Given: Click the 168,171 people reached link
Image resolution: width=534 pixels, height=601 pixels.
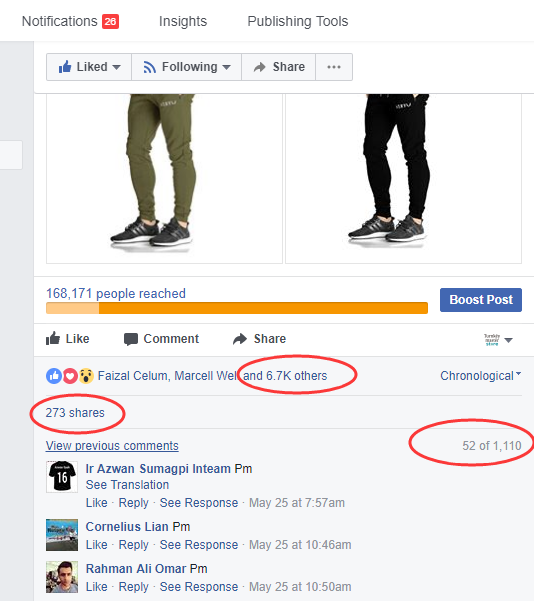Looking at the screenshot, I should 116,294.
